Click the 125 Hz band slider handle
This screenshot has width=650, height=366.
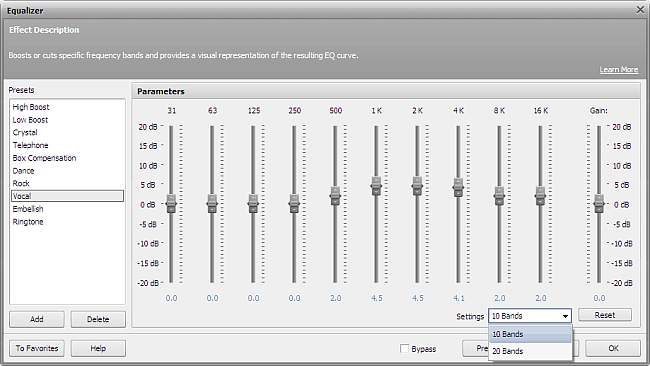pyautogui.click(x=253, y=204)
